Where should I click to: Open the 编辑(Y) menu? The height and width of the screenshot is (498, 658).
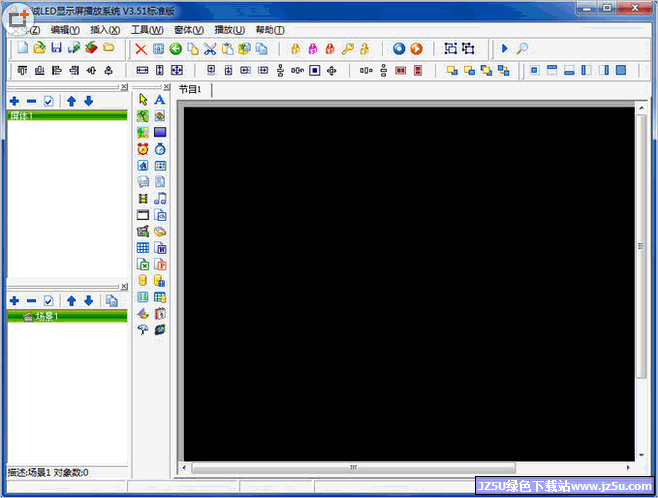pyautogui.click(x=65, y=30)
